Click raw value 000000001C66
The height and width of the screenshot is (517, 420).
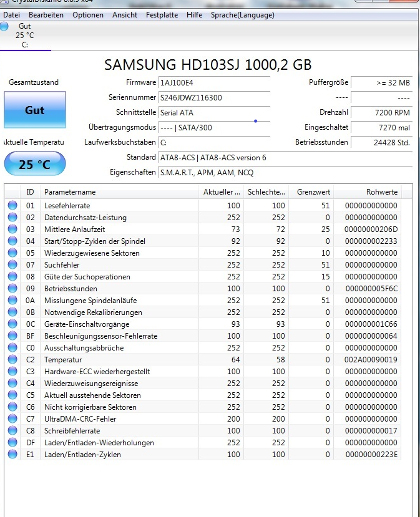click(x=371, y=324)
